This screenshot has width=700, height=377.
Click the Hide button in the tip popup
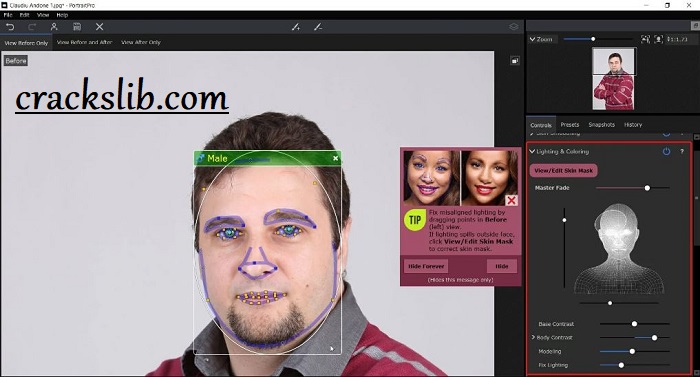(502, 266)
